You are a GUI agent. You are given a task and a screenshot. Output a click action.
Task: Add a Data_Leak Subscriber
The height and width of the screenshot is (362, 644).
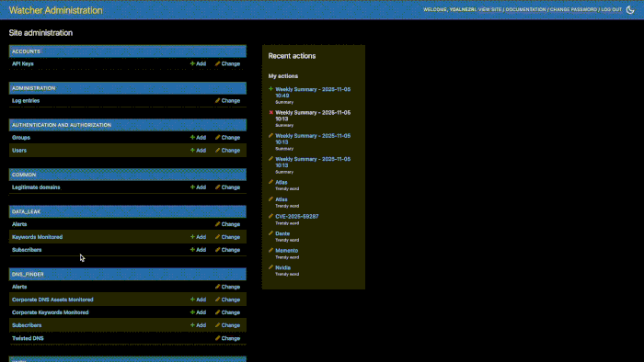[198, 249]
